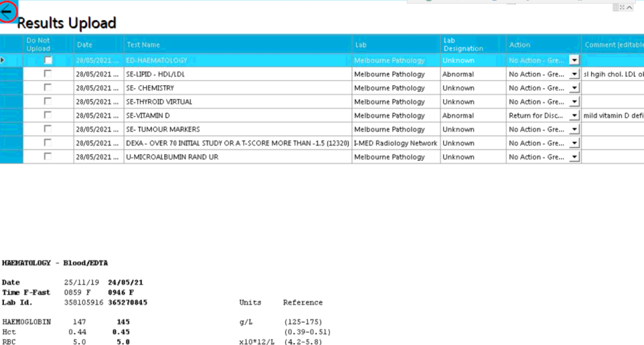644x345 pixels.
Task: Click the expand-to-fullscreen arrows icon
Action: [622, 7]
